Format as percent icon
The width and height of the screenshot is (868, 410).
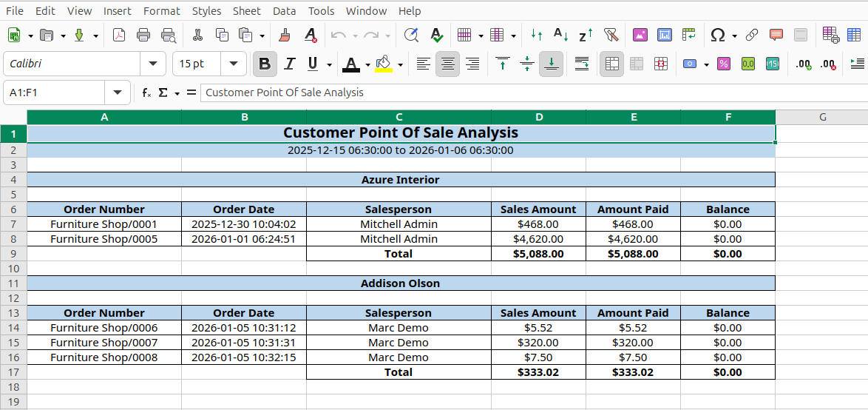point(724,64)
